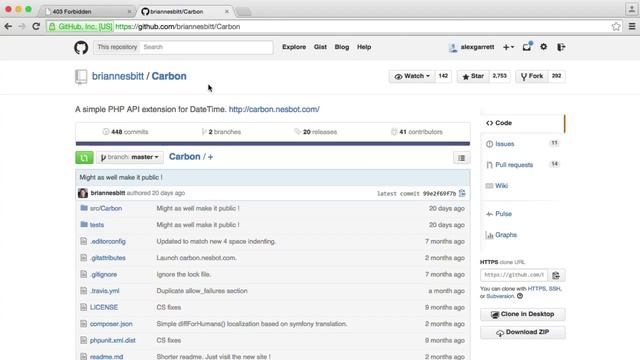The width and height of the screenshot is (640, 360).
Task: Go forward in browser history
Action: pyautogui.click(x=22, y=27)
